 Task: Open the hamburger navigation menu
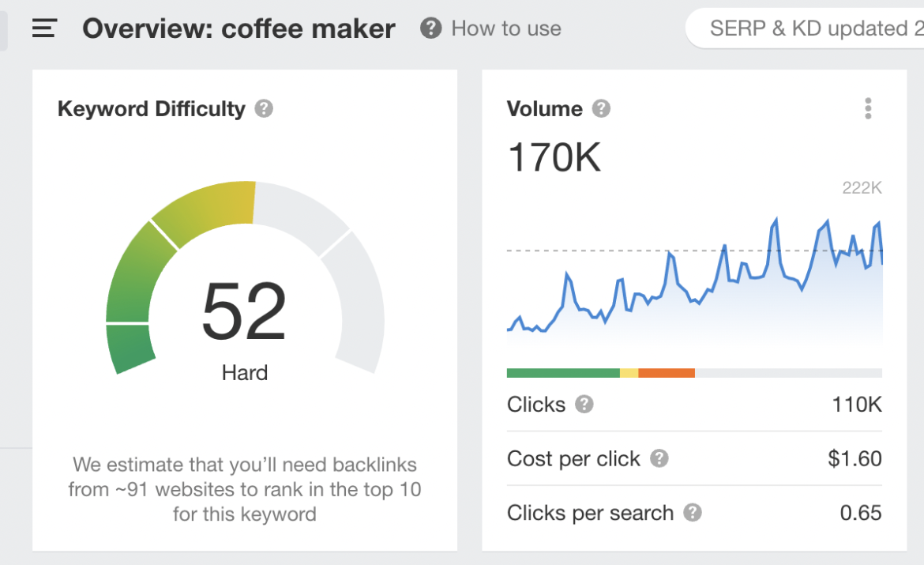pyautogui.click(x=43, y=28)
